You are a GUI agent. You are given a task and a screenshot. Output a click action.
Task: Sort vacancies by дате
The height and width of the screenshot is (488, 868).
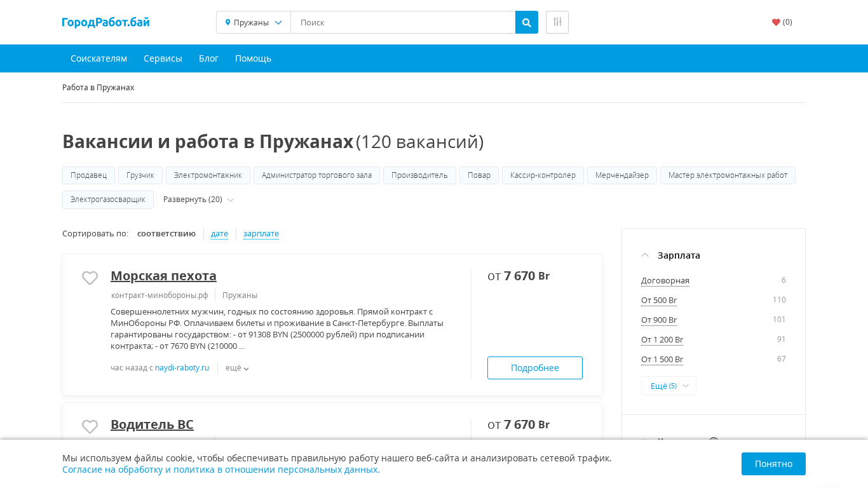(219, 234)
